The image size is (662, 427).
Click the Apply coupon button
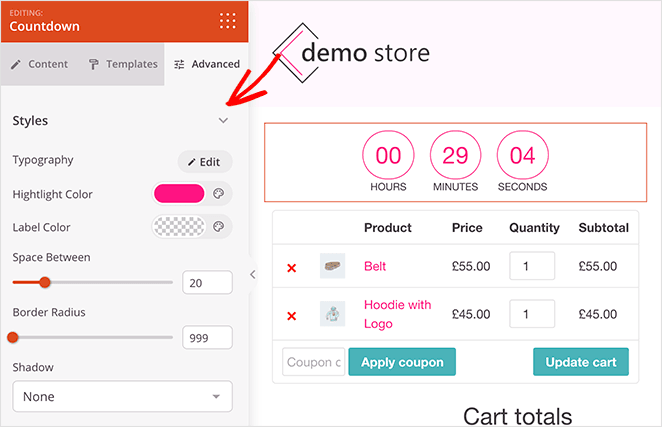[x=402, y=361]
